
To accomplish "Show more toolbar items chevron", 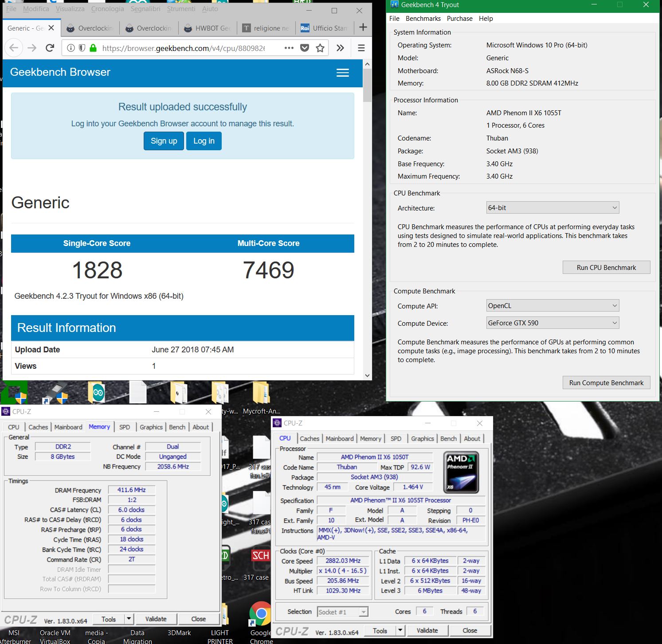I will click(x=340, y=48).
